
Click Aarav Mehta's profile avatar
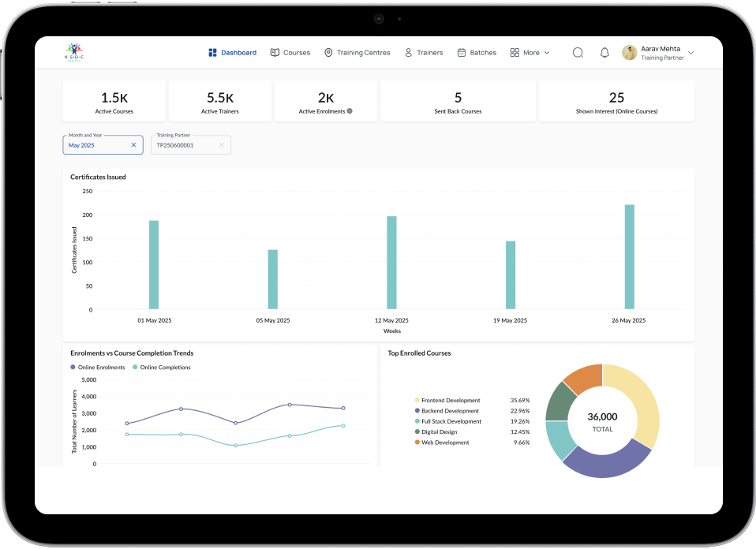pos(630,53)
